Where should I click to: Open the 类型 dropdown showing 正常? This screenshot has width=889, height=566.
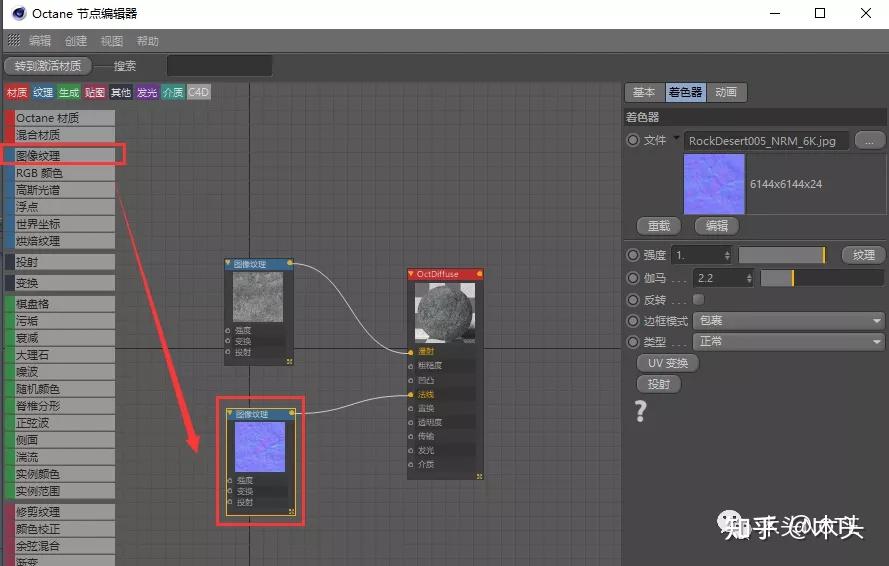[789, 341]
